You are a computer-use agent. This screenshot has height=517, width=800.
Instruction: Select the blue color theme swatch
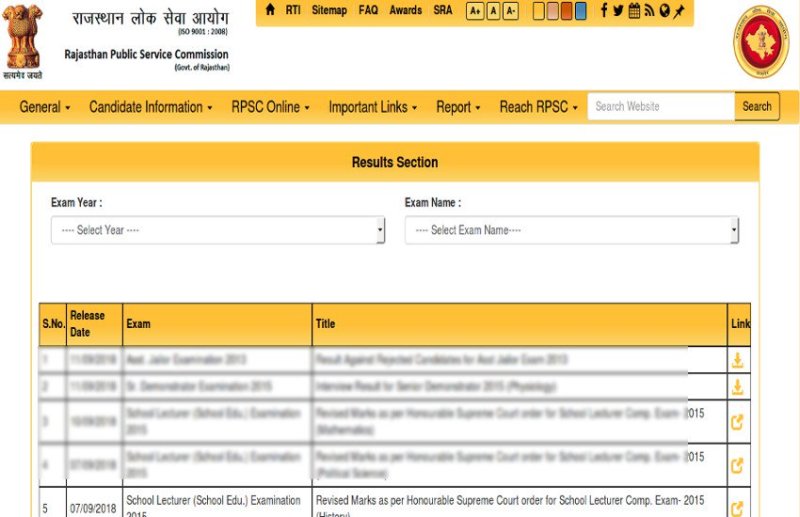click(582, 11)
